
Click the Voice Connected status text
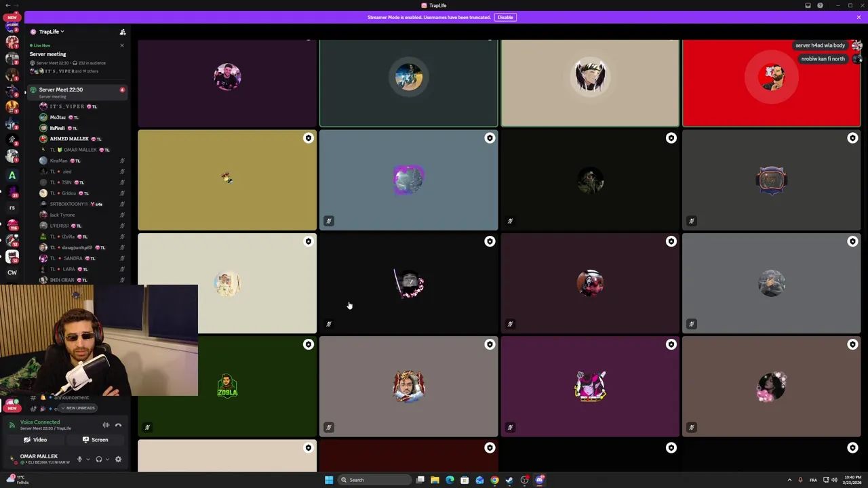[40, 422]
